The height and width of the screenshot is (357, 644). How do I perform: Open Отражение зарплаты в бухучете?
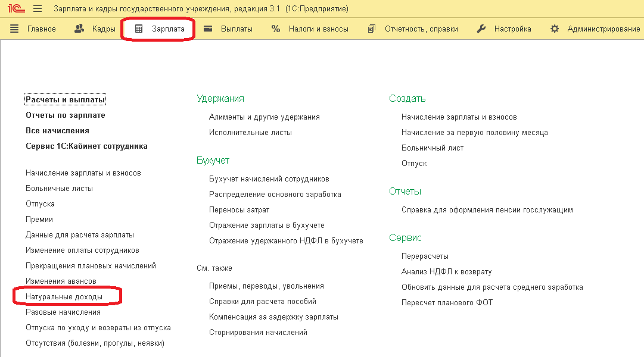click(x=266, y=226)
